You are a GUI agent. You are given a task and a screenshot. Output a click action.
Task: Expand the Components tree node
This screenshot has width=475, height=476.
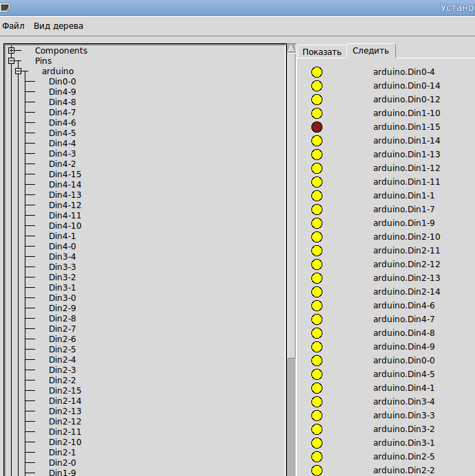[x=12, y=50]
